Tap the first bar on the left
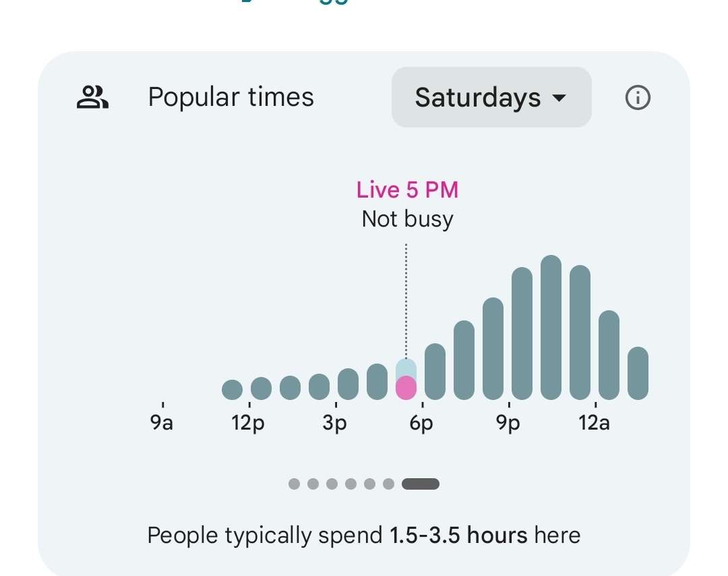Viewport: 728px width, 576px height. coord(232,390)
